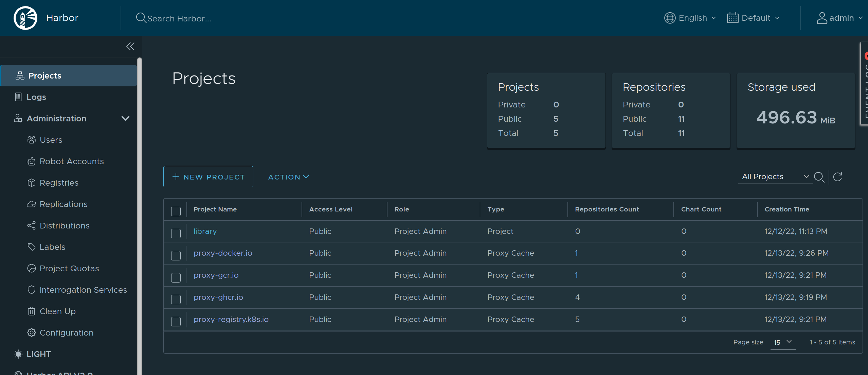Select all projects via header checkbox
The image size is (868, 375).
point(176,211)
